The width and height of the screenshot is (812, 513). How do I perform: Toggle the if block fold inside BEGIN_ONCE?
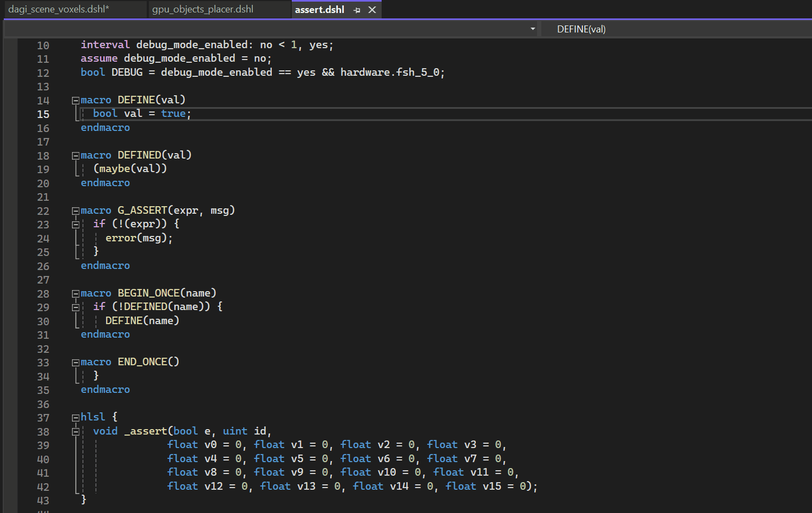coord(76,307)
